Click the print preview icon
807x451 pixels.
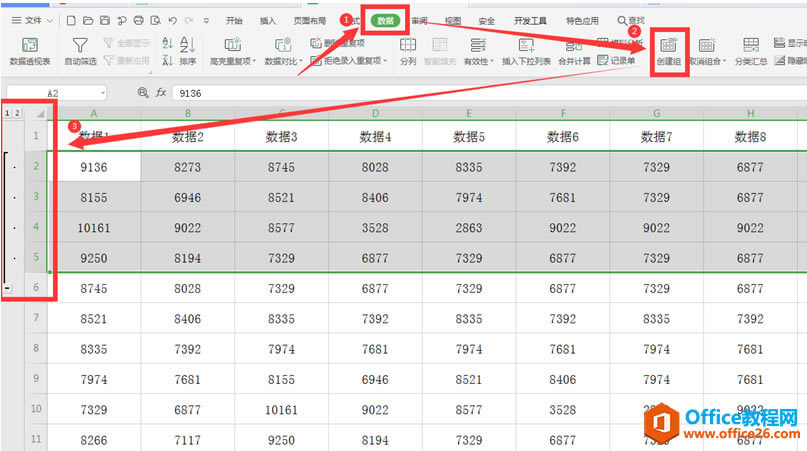point(155,21)
